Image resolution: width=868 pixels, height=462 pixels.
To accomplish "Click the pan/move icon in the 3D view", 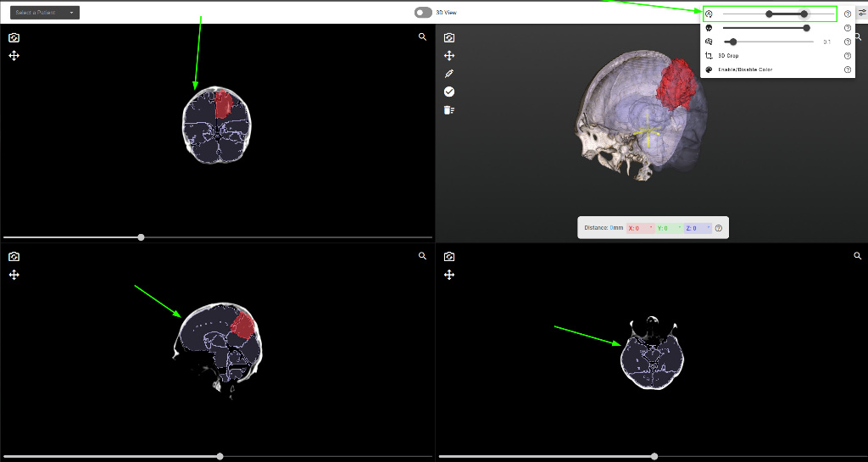I will point(449,56).
